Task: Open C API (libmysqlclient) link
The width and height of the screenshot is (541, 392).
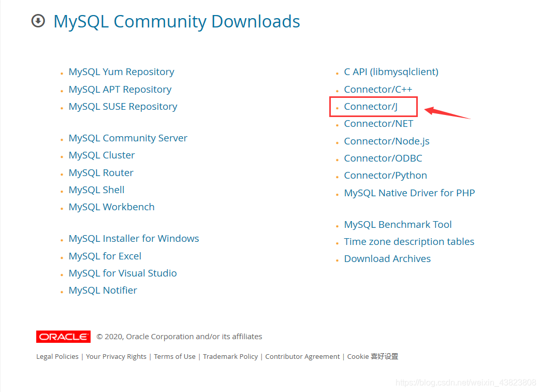Action: [x=391, y=72]
